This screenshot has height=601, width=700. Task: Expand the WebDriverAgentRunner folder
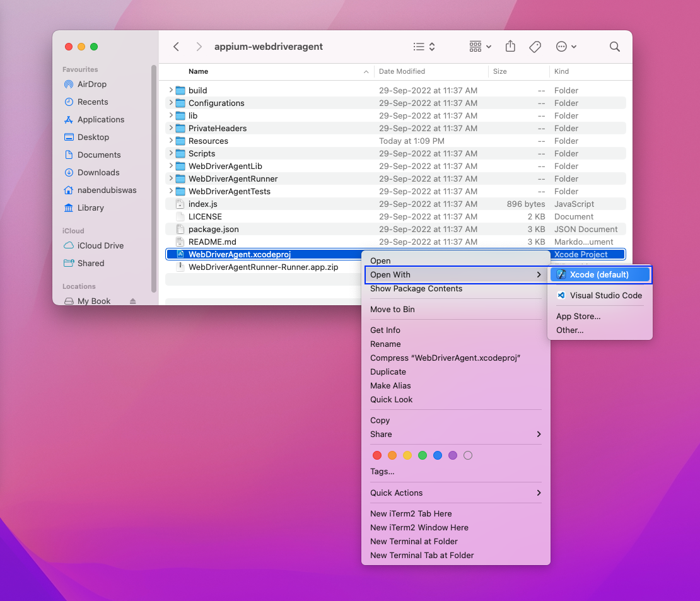pyautogui.click(x=170, y=178)
